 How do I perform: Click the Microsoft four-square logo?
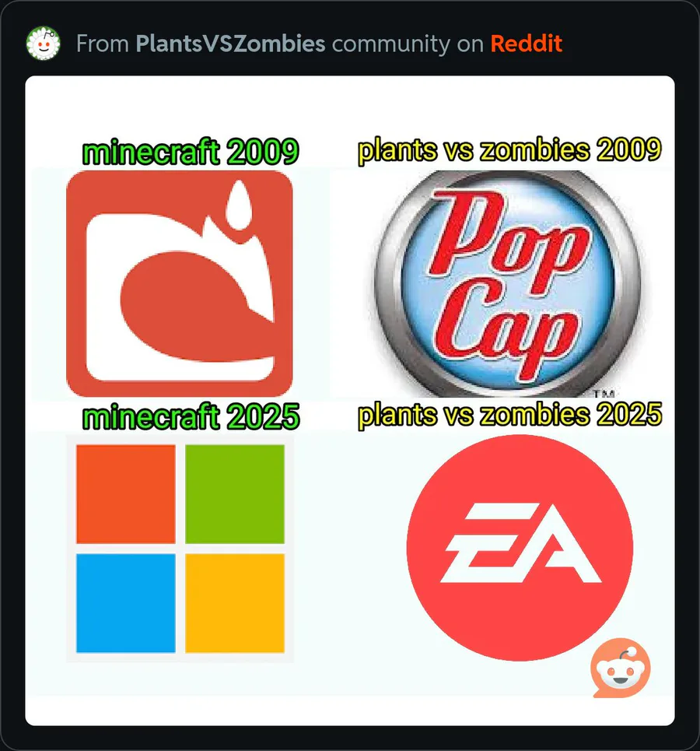click(180, 549)
